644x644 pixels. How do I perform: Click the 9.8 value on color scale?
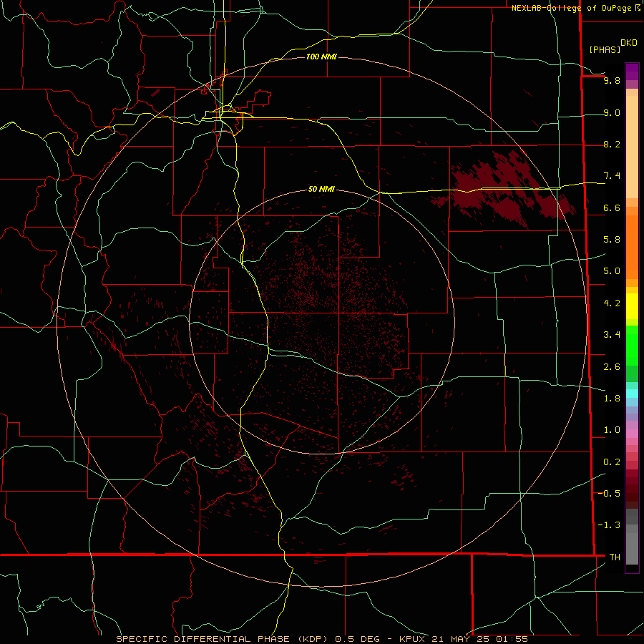click(612, 80)
